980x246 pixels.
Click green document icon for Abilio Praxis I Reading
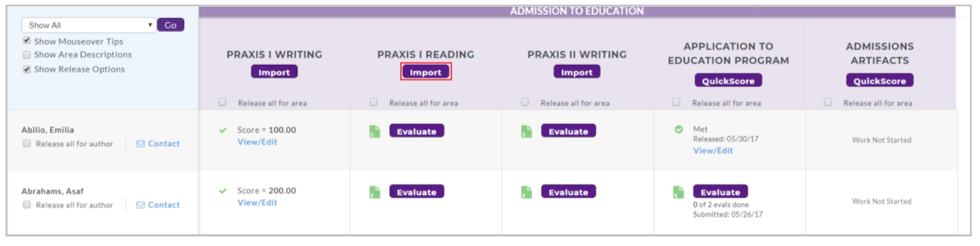(375, 131)
